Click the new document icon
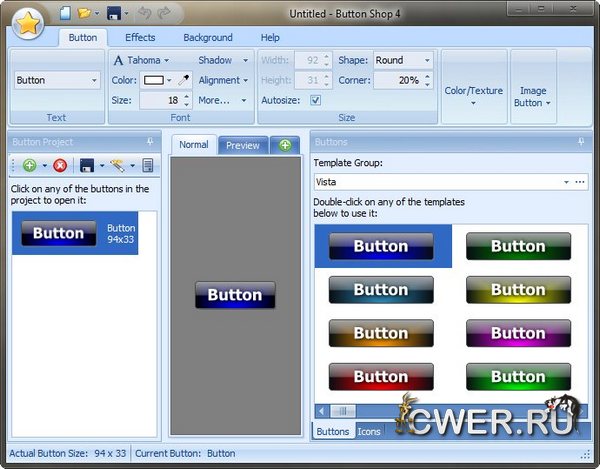600x469 pixels. [x=65, y=14]
